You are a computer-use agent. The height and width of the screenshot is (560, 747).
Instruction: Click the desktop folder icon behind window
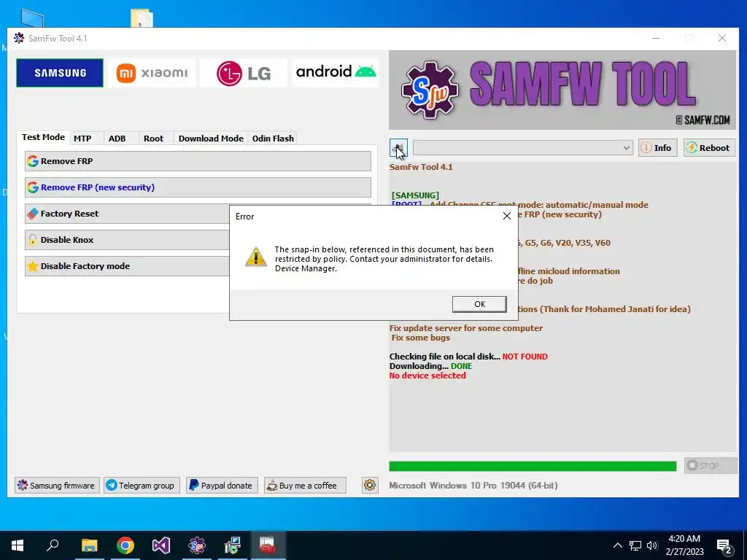pyautogui.click(x=142, y=18)
